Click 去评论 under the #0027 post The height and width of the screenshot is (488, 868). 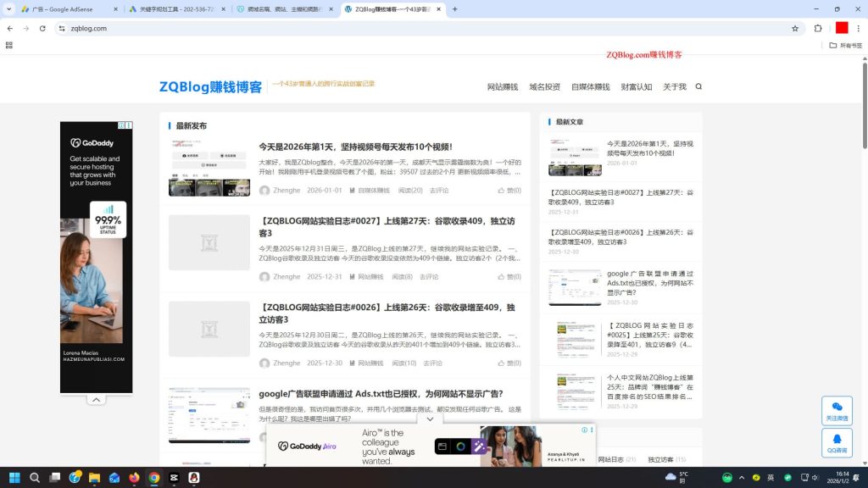[428, 277]
